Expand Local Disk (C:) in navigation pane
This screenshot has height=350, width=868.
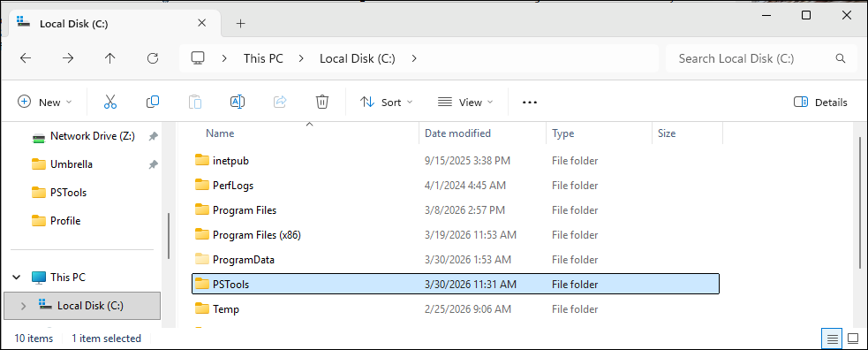[23, 306]
